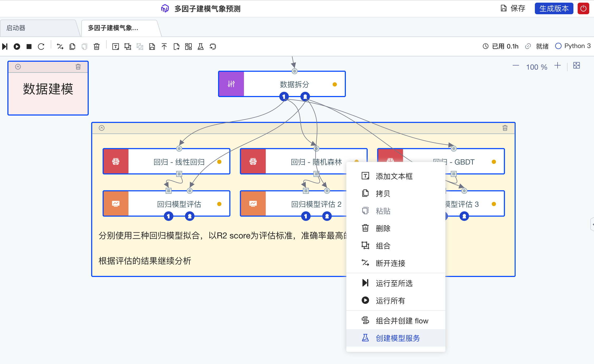Click the 100 % zoom level value
The height and width of the screenshot is (364, 594).
point(537,67)
